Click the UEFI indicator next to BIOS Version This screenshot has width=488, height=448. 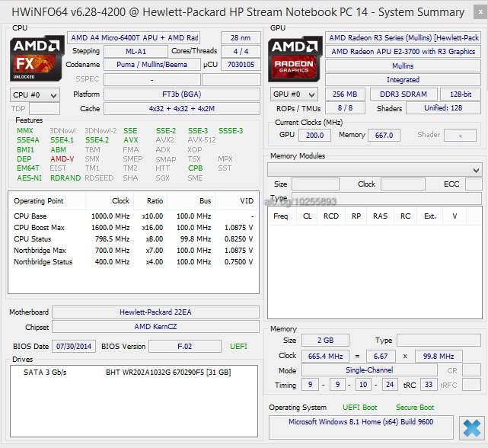(238, 346)
